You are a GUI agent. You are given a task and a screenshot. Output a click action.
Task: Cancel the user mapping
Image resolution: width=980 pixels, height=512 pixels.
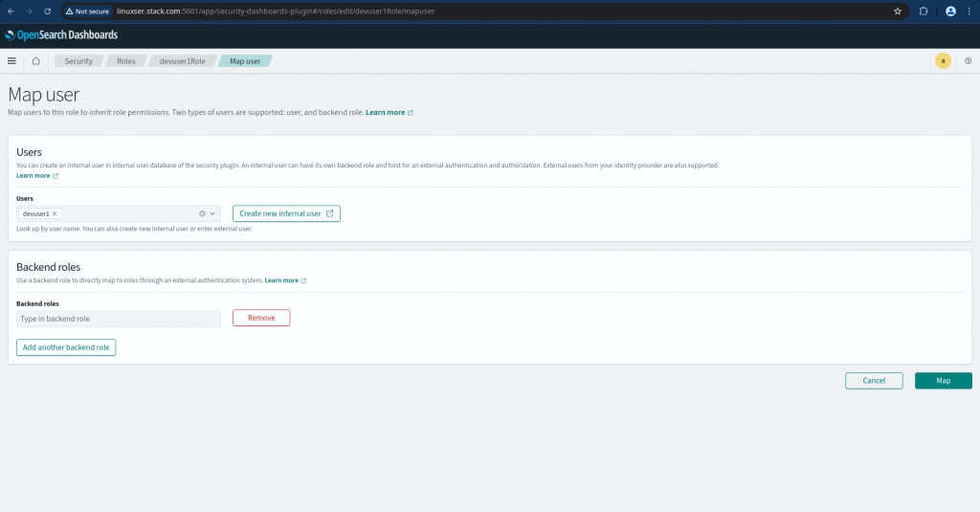[874, 381]
